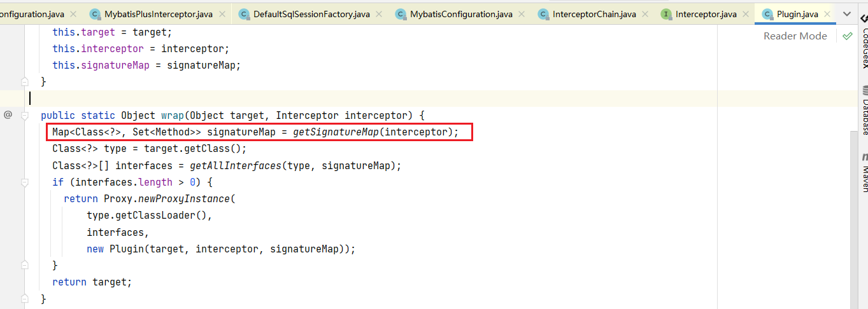Click the green inspections checkmark icon
The width and height of the screenshot is (868, 309).
click(x=847, y=36)
